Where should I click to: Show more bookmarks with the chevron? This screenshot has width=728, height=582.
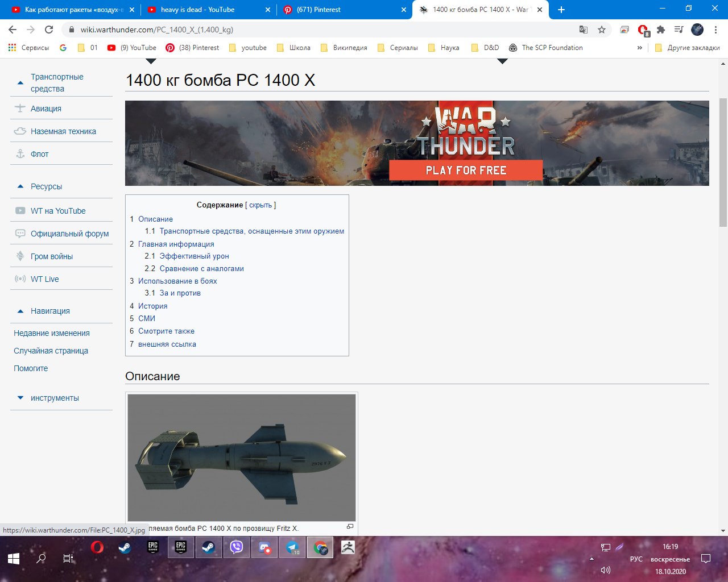tap(640, 48)
